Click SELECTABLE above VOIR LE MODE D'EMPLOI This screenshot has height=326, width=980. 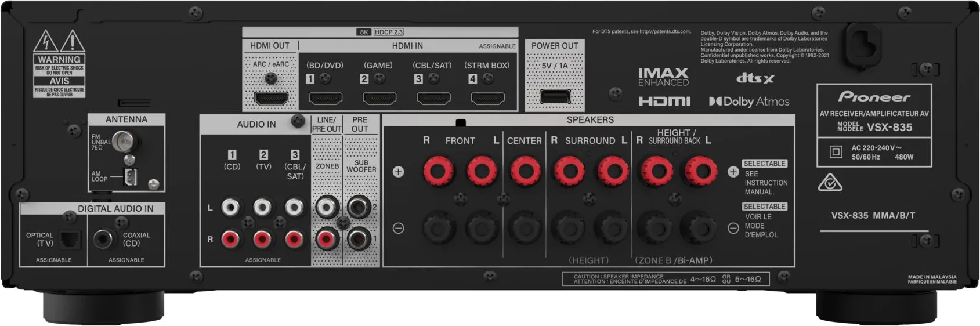(764, 207)
